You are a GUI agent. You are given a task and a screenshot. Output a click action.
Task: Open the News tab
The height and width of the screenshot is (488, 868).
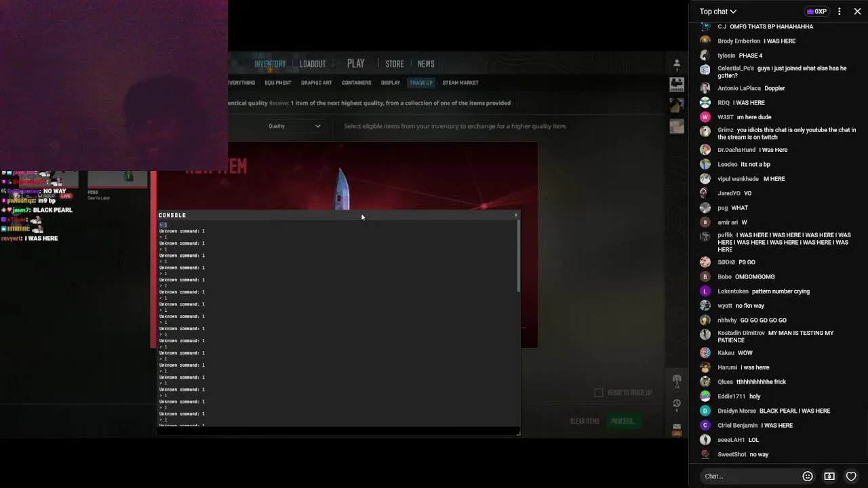pyautogui.click(x=426, y=64)
